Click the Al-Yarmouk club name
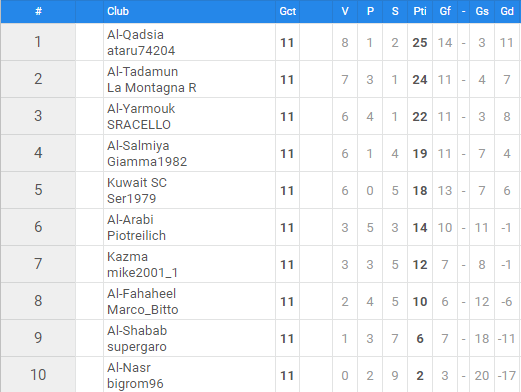Image resolution: width=521 pixels, height=392 pixels. click(141, 109)
